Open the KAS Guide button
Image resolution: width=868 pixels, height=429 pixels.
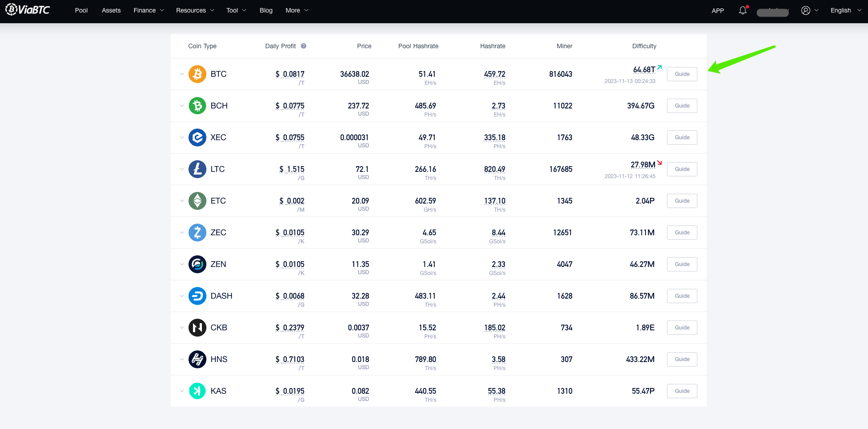point(682,391)
